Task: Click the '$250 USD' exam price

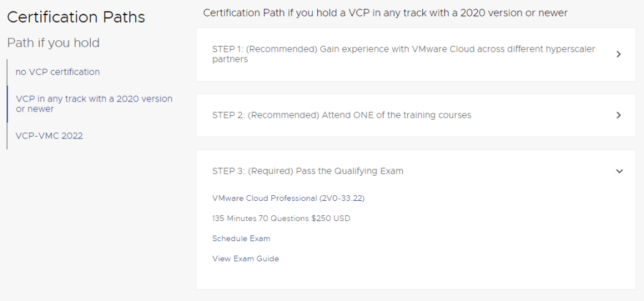Action: tap(330, 219)
